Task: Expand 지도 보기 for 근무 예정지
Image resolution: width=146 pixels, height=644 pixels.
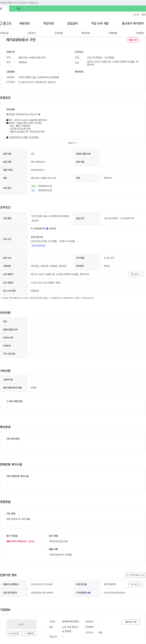Action: pos(136,274)
